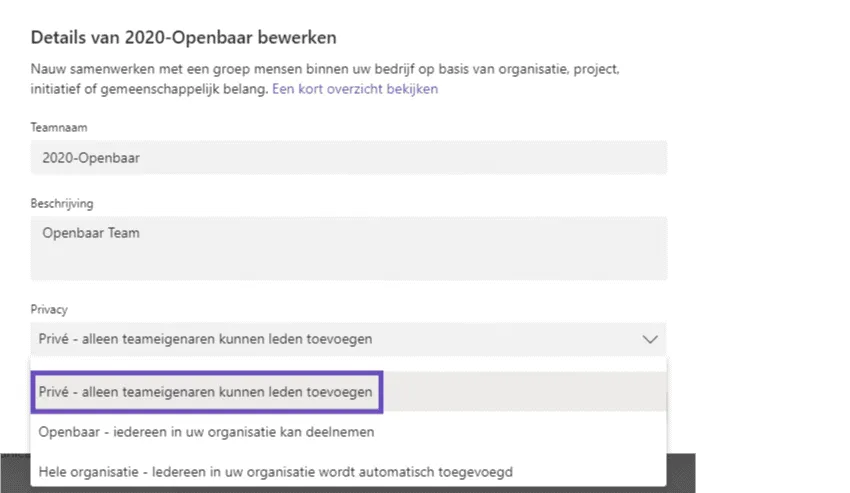Click the 'Beschrijving' field label
The height and width of the screenshot is (493, 850).
(62, 203)
